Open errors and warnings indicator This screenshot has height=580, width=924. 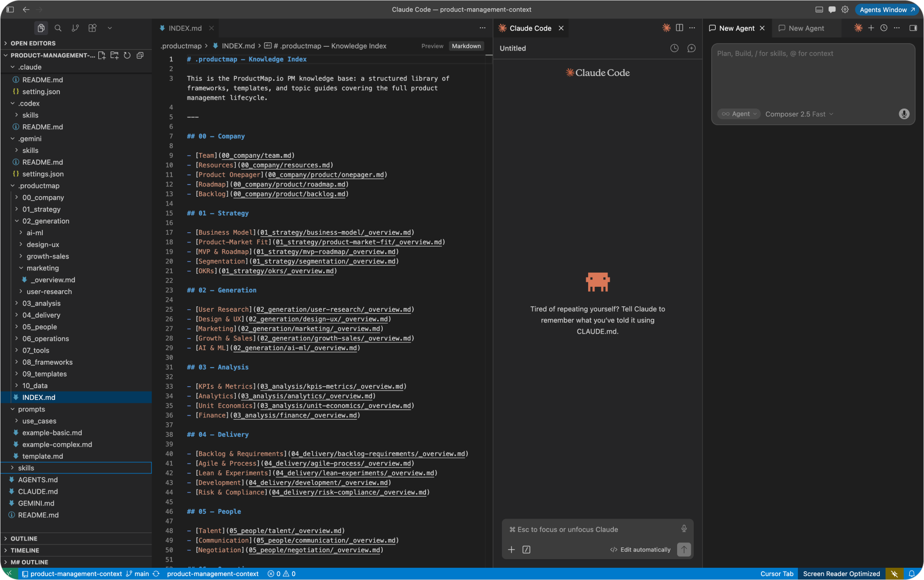coord(281,574)
